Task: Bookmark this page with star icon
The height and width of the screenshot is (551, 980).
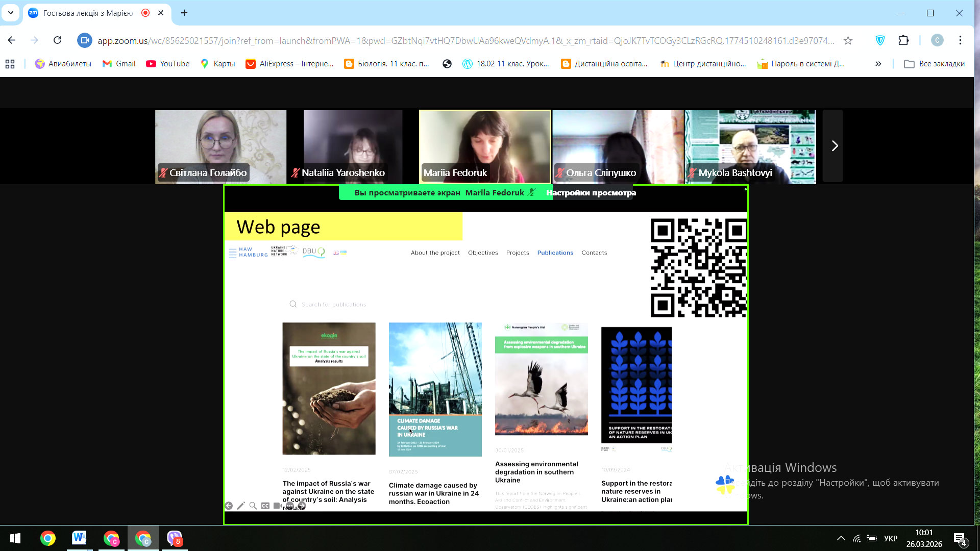Action: pyautogui.click(x=848, y=41)
